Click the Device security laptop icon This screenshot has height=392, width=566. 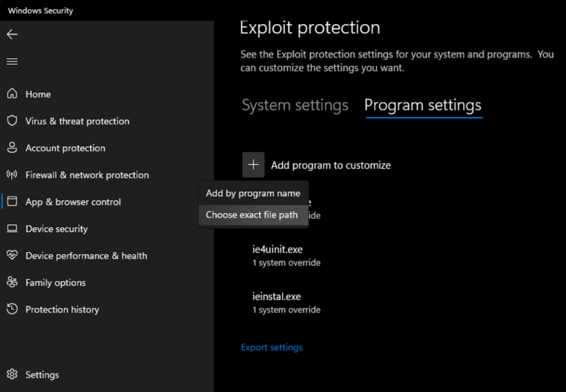[x=12, y=229]
